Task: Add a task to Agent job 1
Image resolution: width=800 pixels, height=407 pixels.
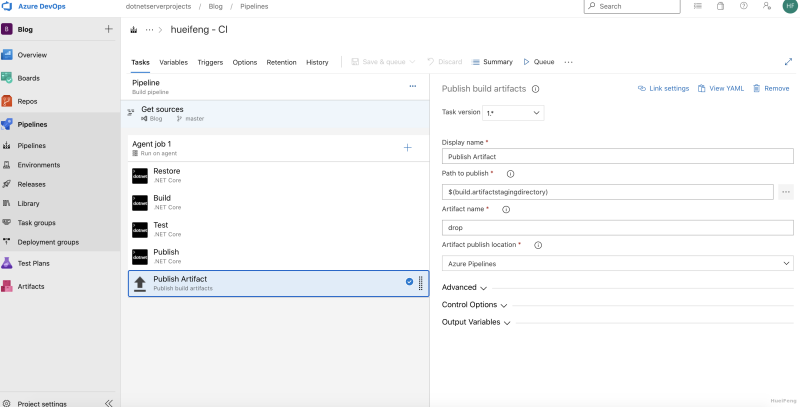Action: pos(408,148)
